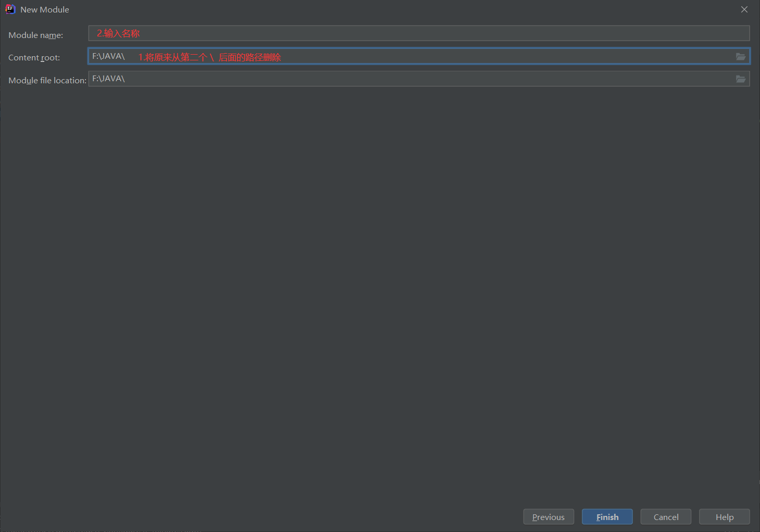Screen dimensions: 760x532
Task: Click the Previous button
Action: tap(549, 517)
